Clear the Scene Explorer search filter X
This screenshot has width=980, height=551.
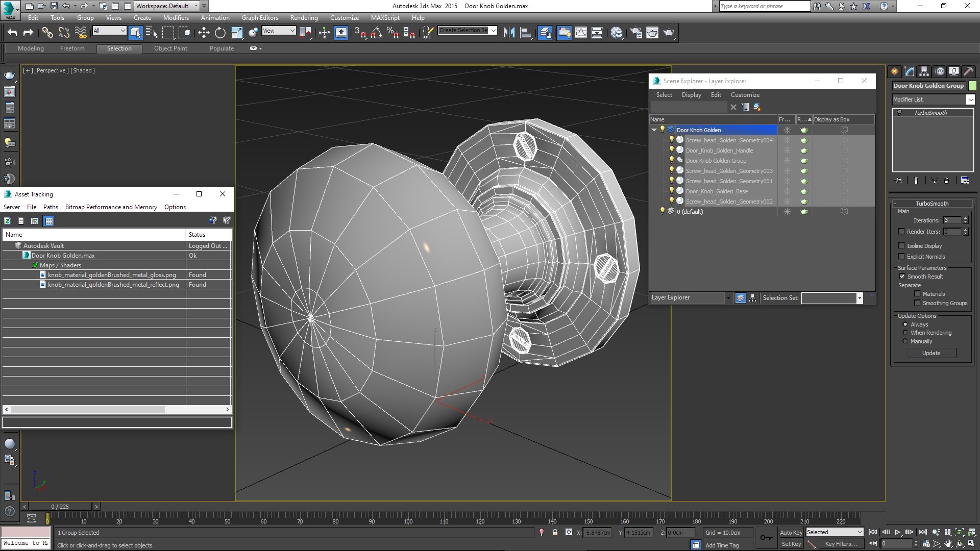click(x=733, y=107)
